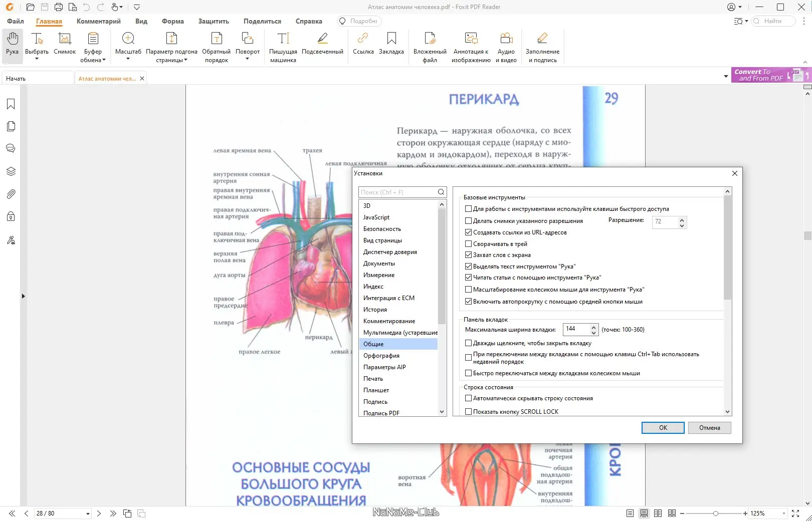Show the Layers side panel

coord(11,171)
